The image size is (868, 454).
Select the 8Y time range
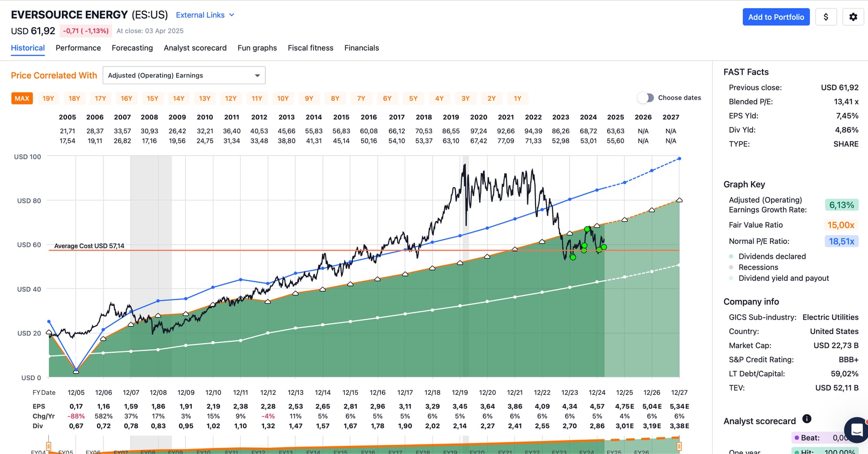335,99
